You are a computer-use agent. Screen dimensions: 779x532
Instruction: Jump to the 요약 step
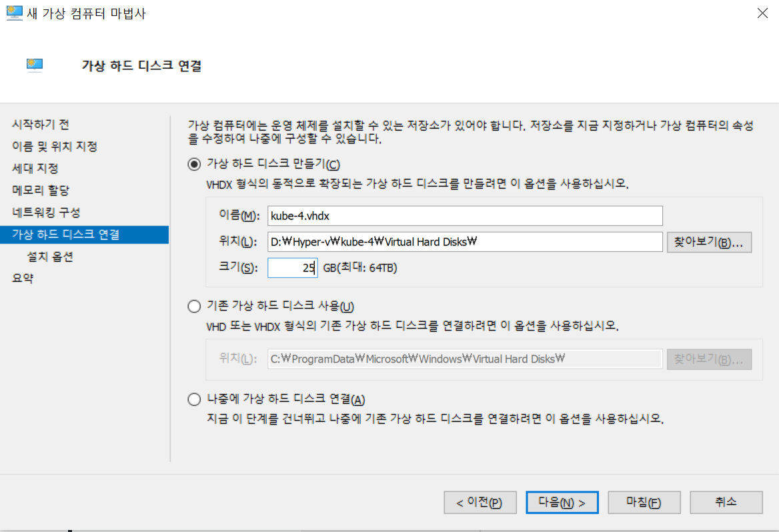pos(23,278)
